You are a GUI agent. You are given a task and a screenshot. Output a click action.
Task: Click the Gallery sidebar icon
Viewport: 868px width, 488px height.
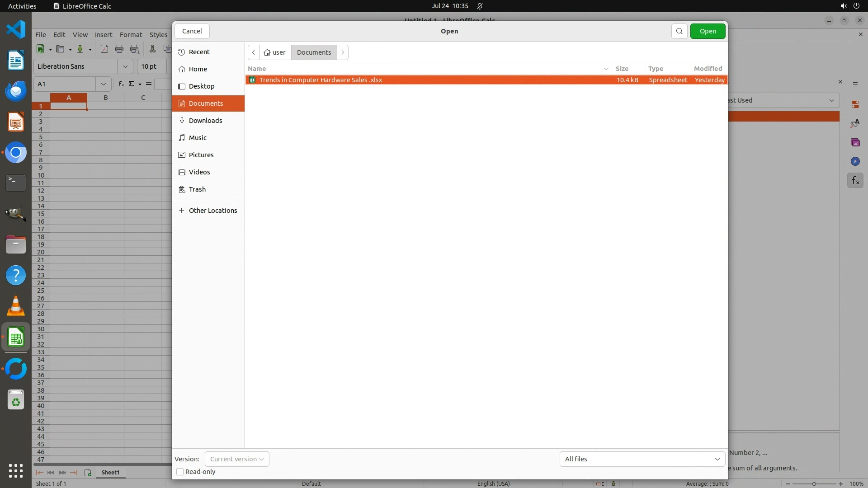(x=855, y=142)
